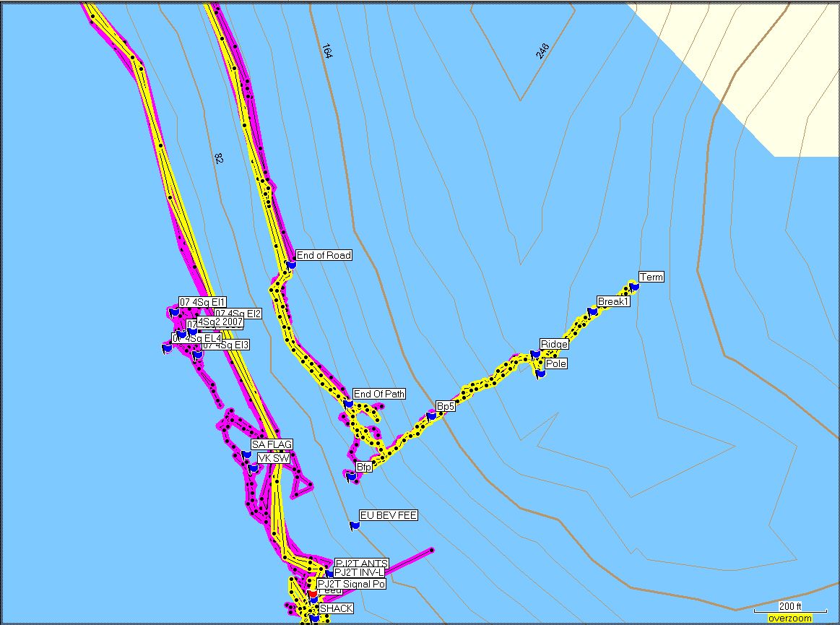
Task: Select the 07 4Sq El3 label
Action: click(225, 345)
